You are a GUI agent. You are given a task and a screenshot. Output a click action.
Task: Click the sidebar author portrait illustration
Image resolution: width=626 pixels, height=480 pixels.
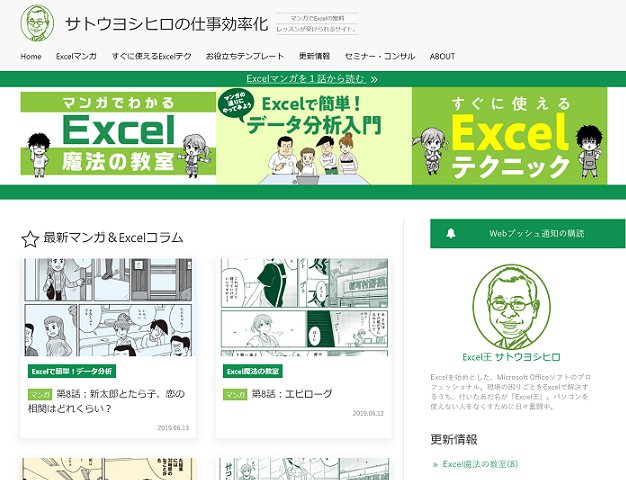[511, 307]
